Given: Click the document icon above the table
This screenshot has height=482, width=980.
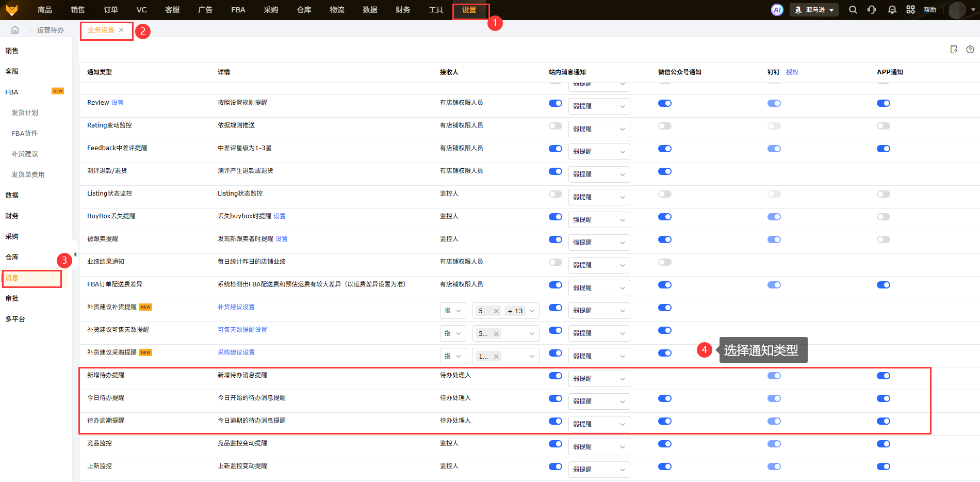Looking at the screenshot, I should pos(954,50).
